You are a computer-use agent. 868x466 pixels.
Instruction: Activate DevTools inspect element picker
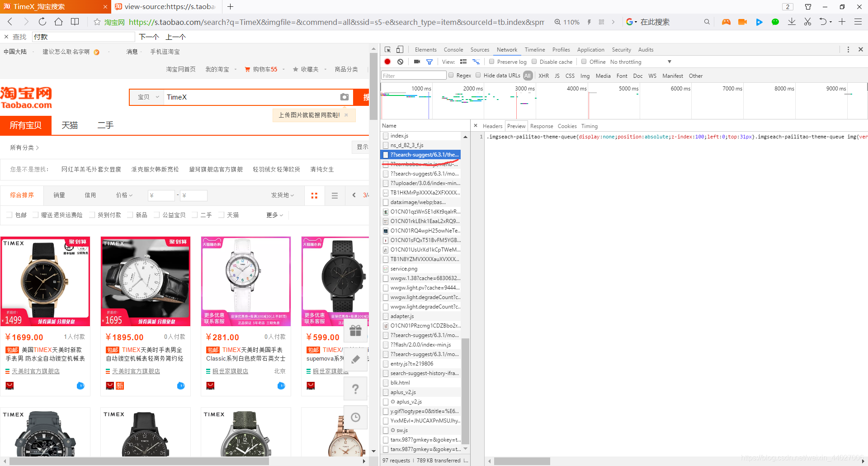point(387,49)
